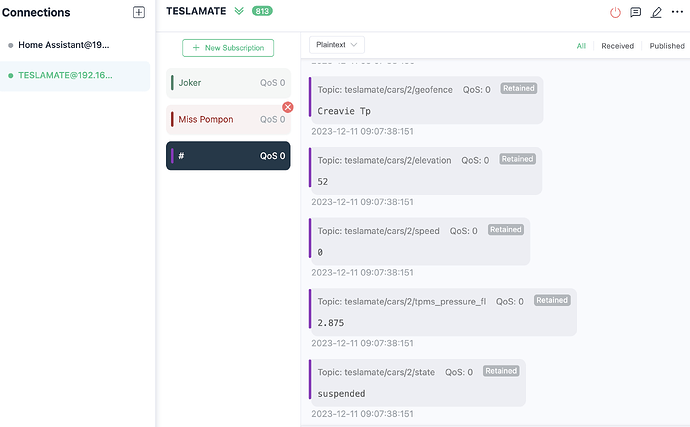Select the TESLAMATE connection in sidebar

(x=65, y=75)
